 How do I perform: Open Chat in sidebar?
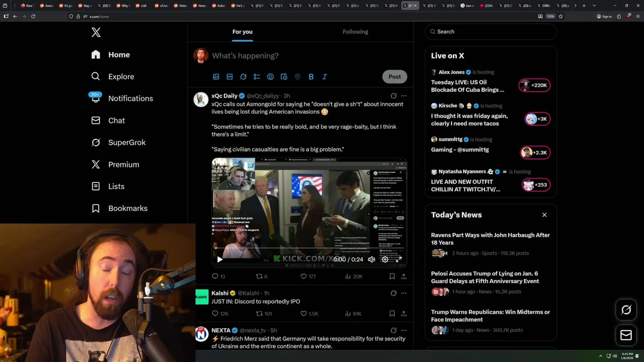(x=108, y=121)
